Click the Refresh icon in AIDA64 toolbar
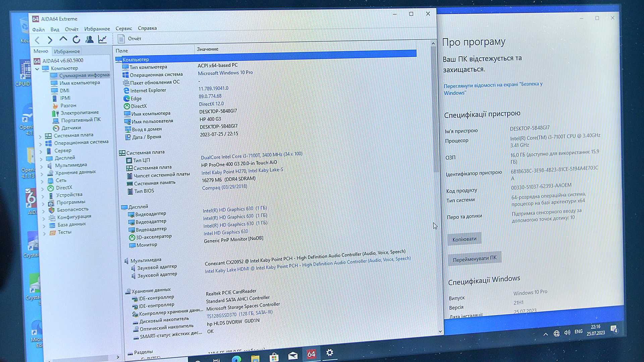644x362 pixels. 76,39
